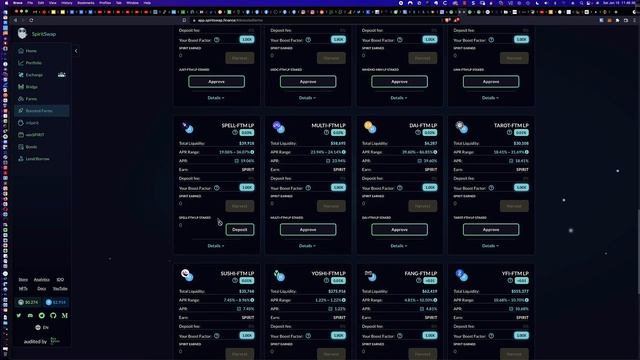Click the Harvest button on the SPELL-FTM card
Viewport: 640px width, 360px height.
click(240, 206)
